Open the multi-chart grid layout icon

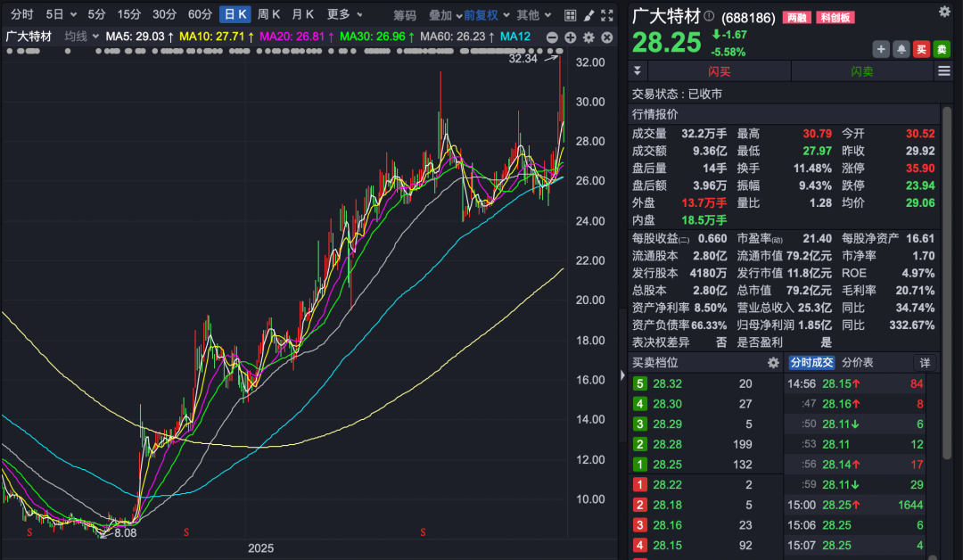570,15
